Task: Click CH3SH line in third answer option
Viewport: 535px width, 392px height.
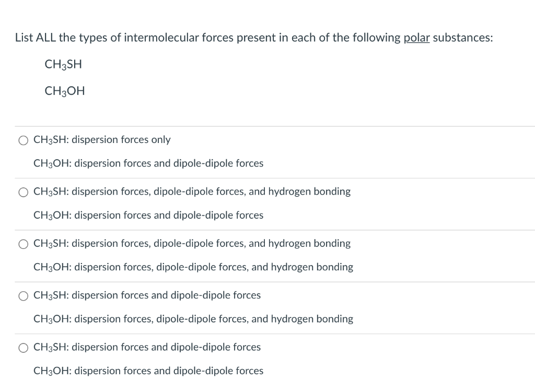Action: (192, 243)
